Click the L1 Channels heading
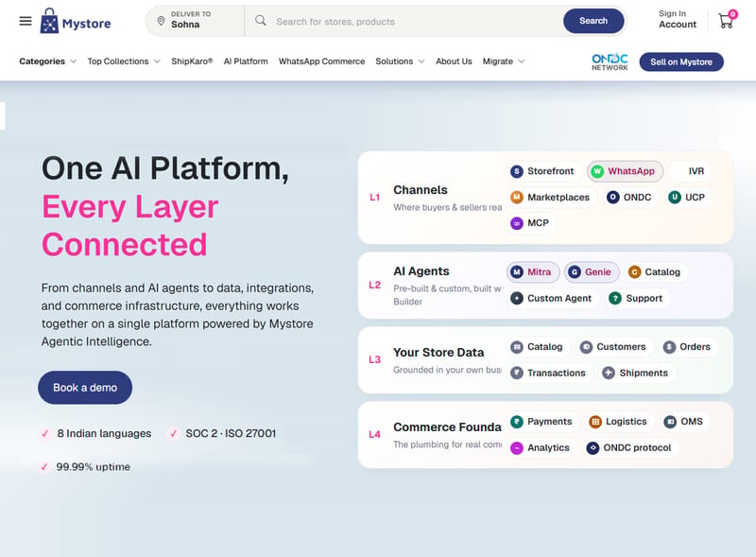756x557 pixels. point(421,190)
